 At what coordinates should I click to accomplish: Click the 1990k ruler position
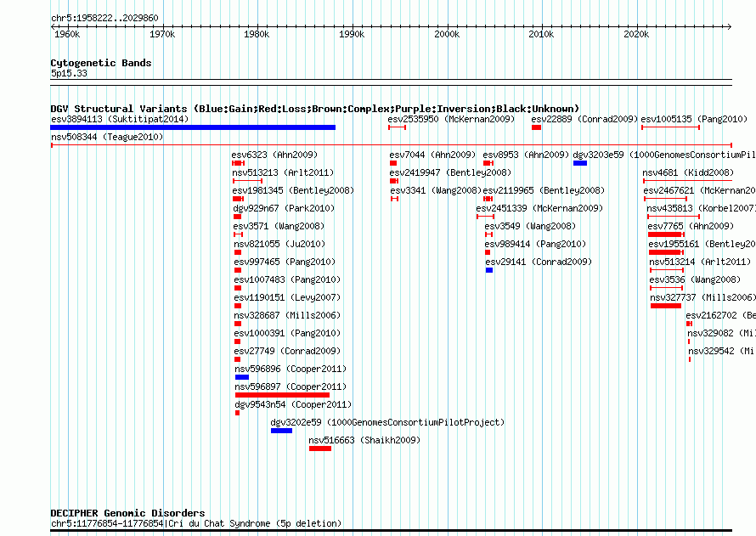[x=352, y=34]
